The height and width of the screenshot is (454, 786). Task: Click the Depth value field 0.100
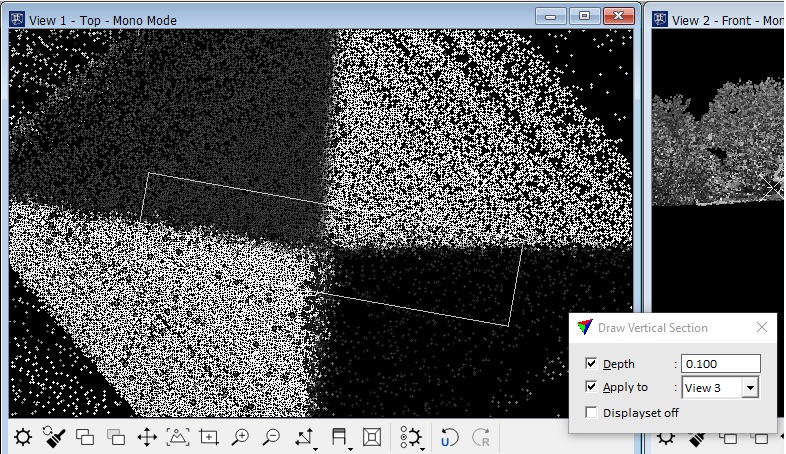[x=721, y=364]
